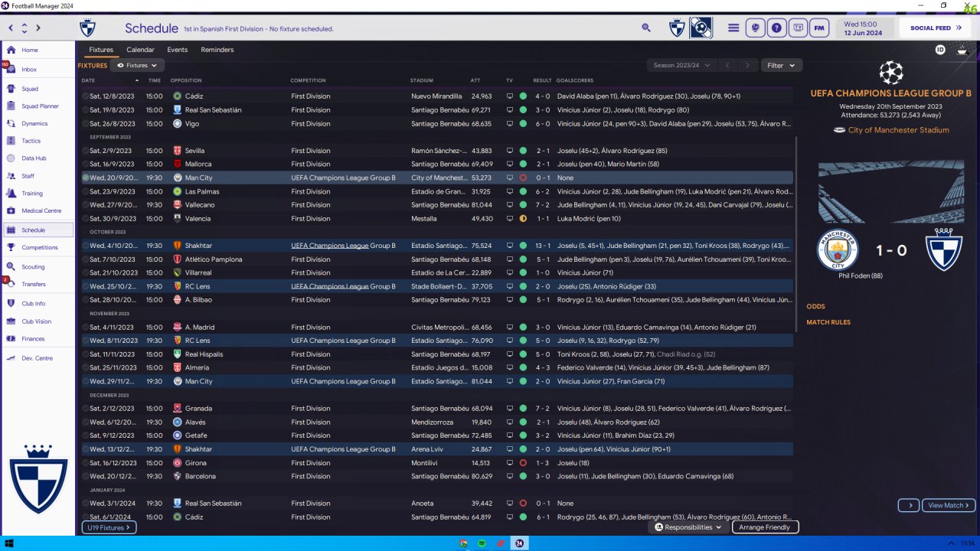This screenshot has height=551, width=980.
Task: Open Dynamics in sidebar
Action: click(38, 123)
